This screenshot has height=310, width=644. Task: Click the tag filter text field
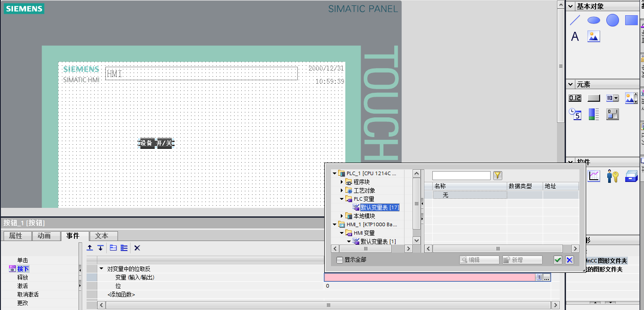click(x=461, y=176)
